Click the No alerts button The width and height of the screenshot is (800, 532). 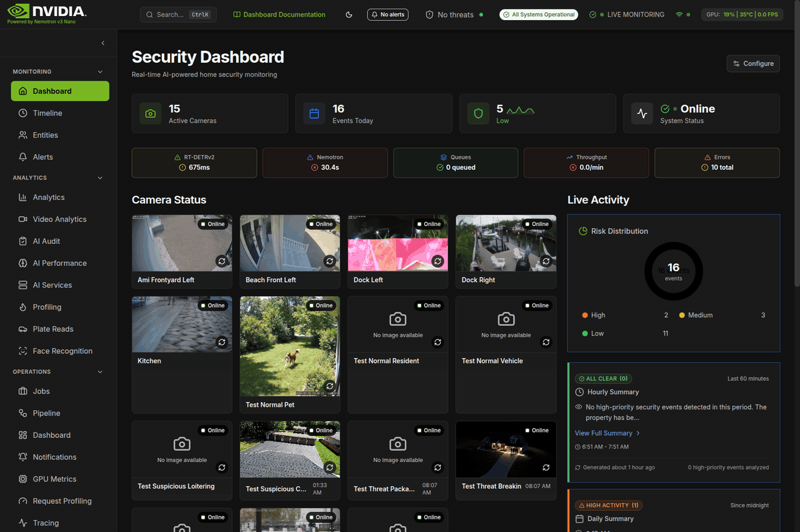click(x=387, y=15)
